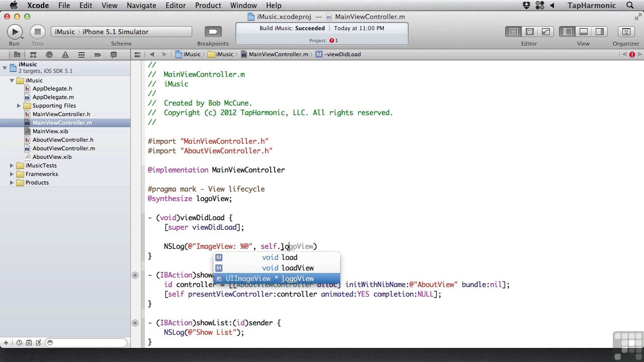Image resolution: width=644 pixels, height=362 pixels.
Task: Open MainView.xib file
Action: pos(50,131)
